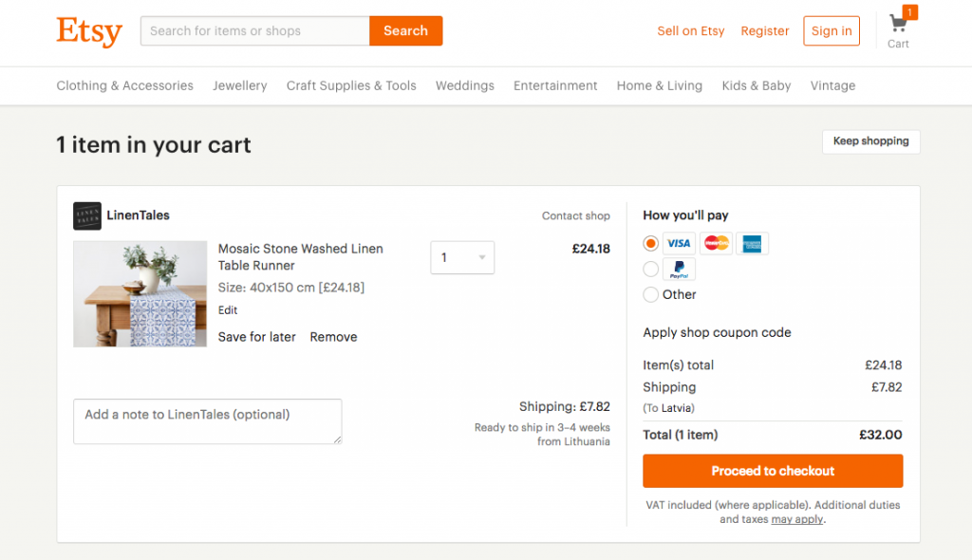Click 'Size: 40x150 cm [£24.18]' text
Image resolution: width=972 pixels, height=560 pixels.
[291, 288]
